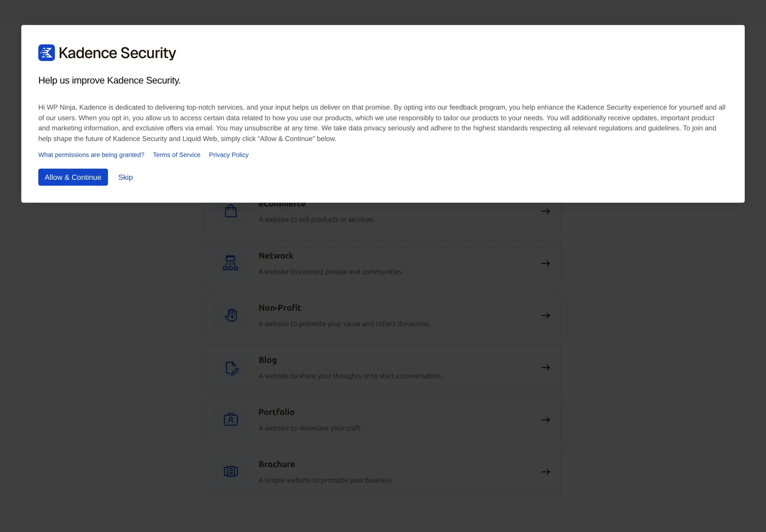Select the Portfolio website type title
Screen dimensions: 766x532
[276, 412]
